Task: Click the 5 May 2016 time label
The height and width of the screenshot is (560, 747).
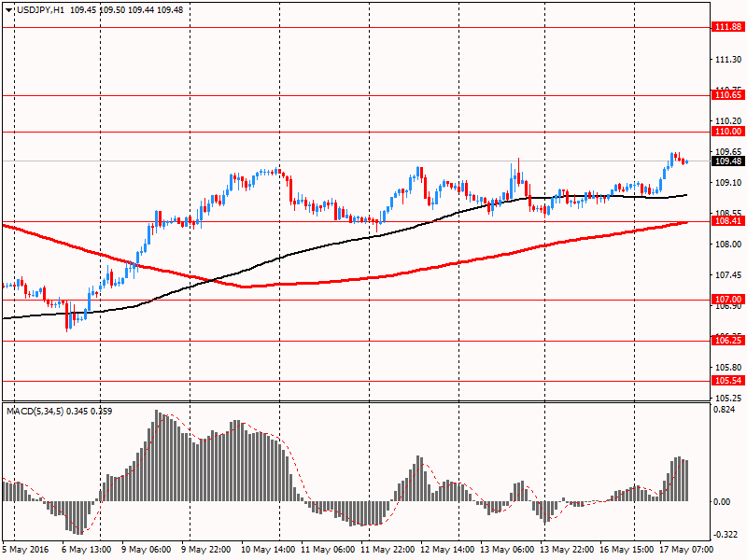Action: 26,550
